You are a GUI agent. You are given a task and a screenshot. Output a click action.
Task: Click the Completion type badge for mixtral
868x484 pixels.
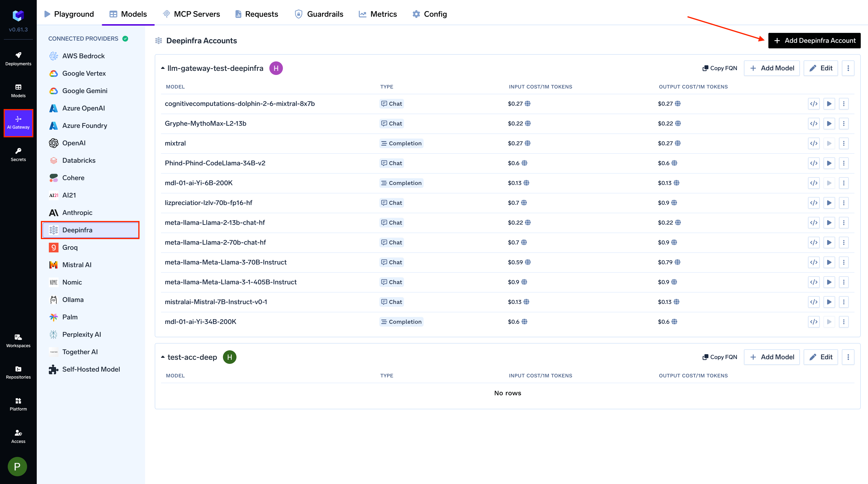401,143
